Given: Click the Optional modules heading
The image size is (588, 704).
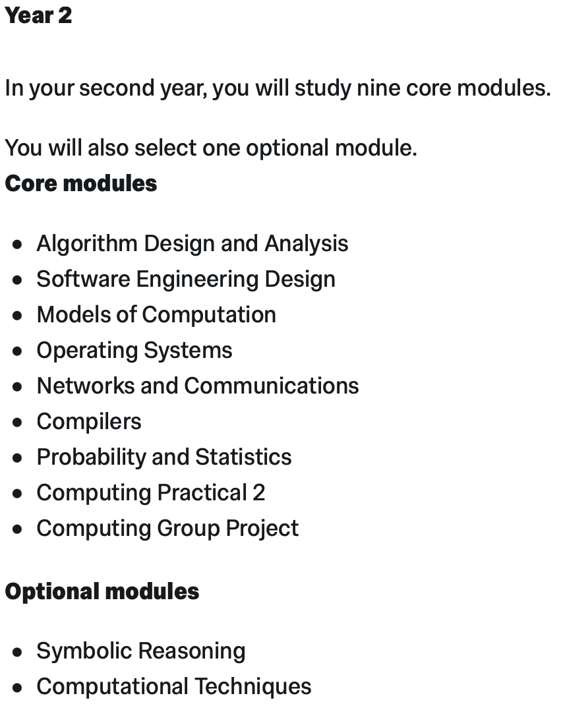Looking at the screenshot, I should pos(102,591).
